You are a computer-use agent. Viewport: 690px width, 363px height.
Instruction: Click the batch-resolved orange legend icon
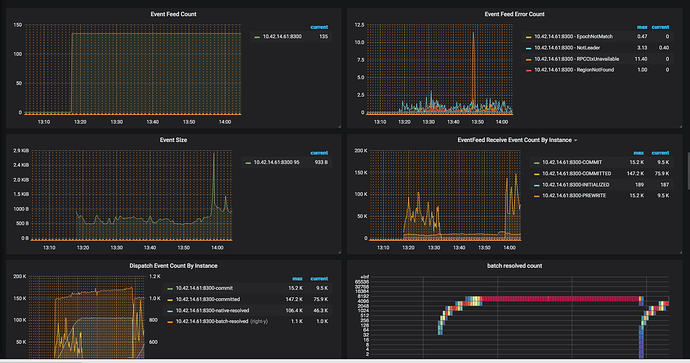[170, 322]
